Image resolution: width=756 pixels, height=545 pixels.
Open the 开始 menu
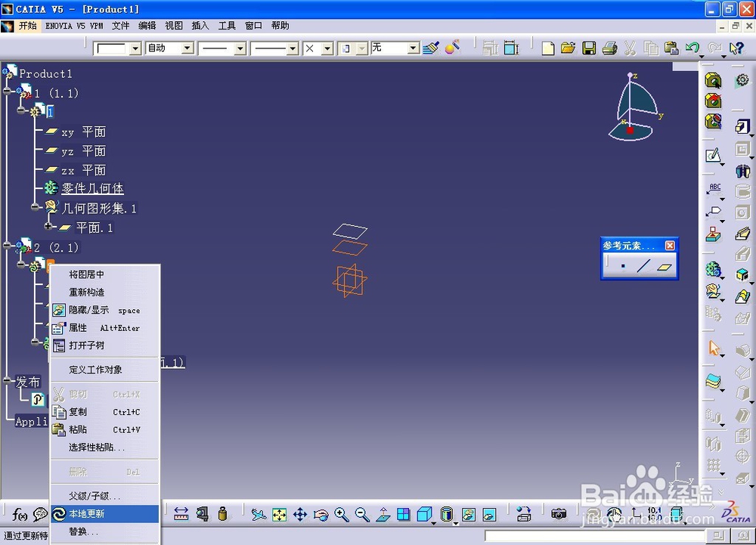27,26
